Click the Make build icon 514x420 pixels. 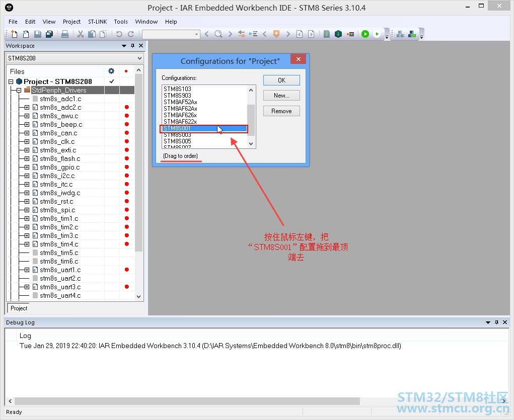tap(338, 34)
